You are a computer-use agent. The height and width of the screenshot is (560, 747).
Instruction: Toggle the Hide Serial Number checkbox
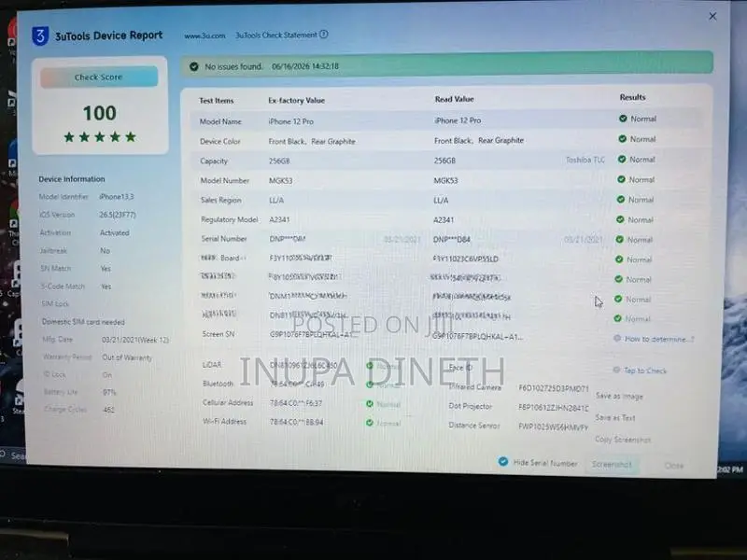click(503, 461)
